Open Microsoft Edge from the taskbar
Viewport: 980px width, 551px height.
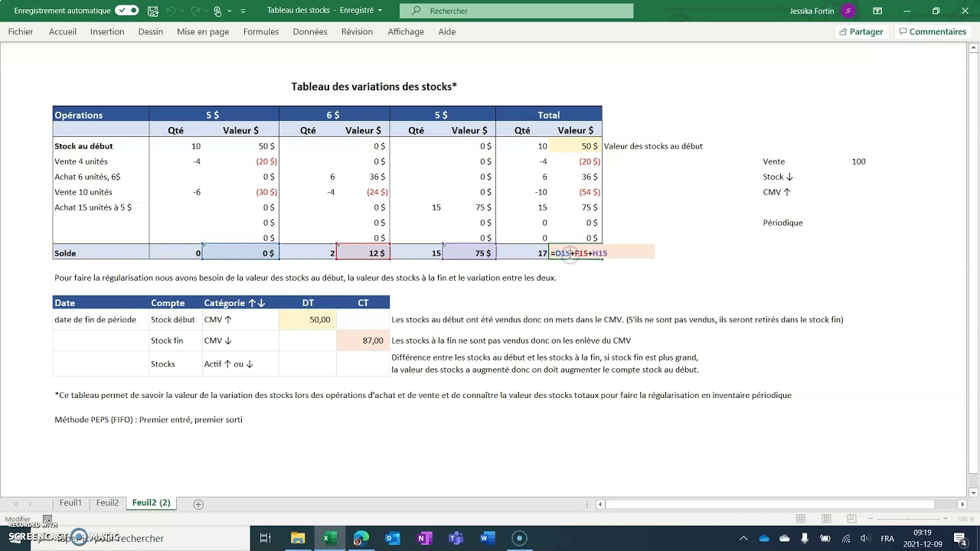coord(361,538)
